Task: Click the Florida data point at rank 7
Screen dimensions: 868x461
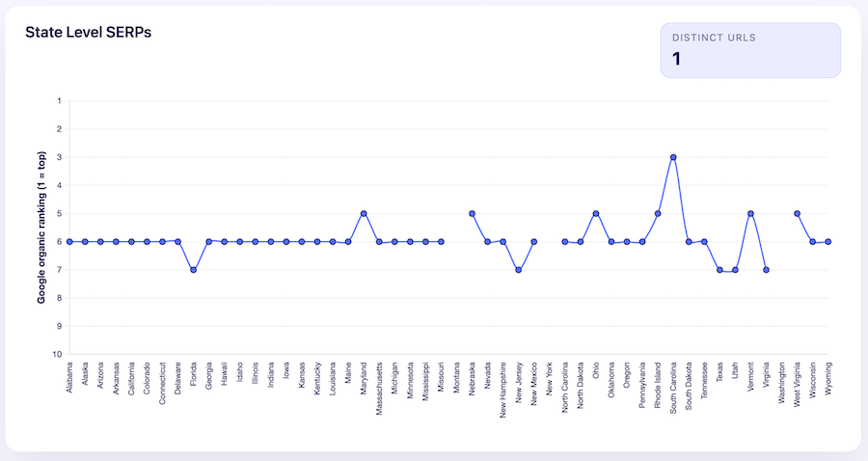Action: [x=193, y=270]
